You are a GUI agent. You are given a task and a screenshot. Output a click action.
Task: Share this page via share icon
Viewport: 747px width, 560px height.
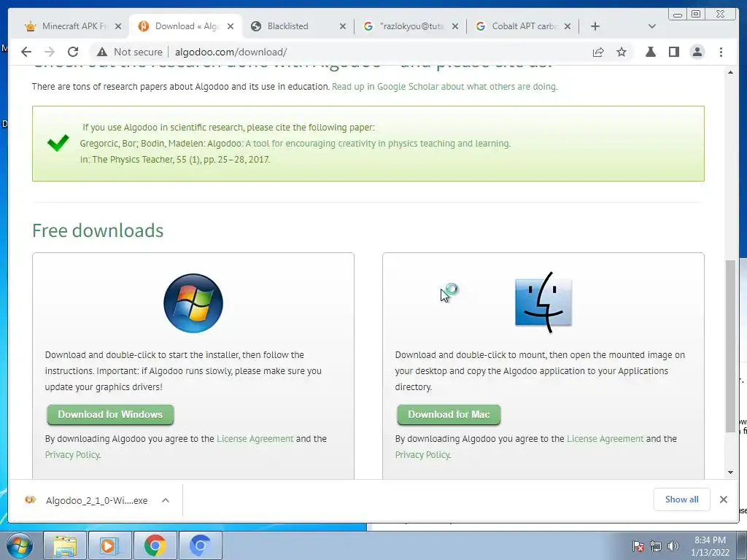(x=598, y=52)
